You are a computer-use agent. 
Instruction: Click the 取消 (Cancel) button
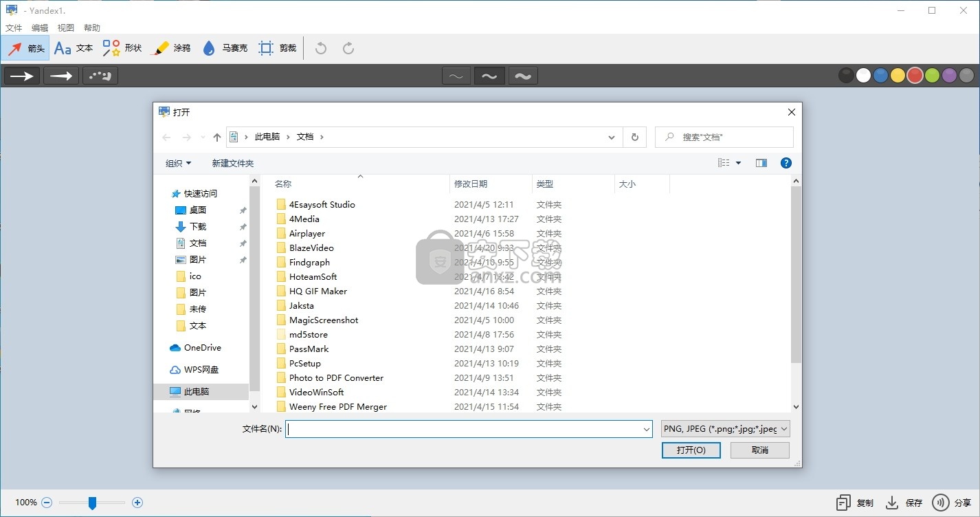(760, 450)
